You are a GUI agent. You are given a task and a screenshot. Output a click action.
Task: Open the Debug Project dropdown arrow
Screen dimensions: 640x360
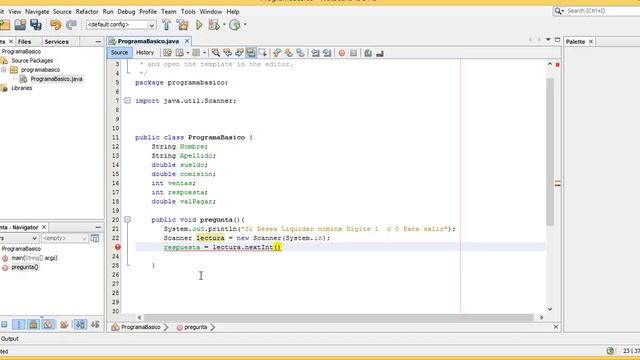(224, 24)
